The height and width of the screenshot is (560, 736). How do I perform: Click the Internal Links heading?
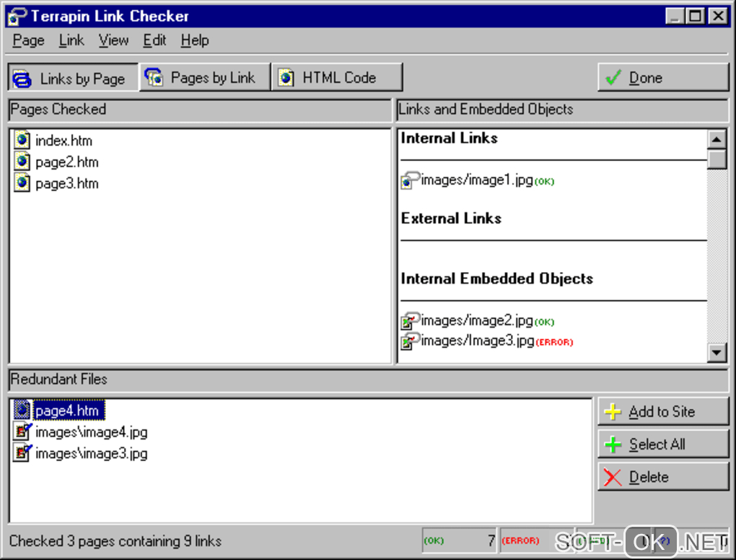tap(450, 138)
